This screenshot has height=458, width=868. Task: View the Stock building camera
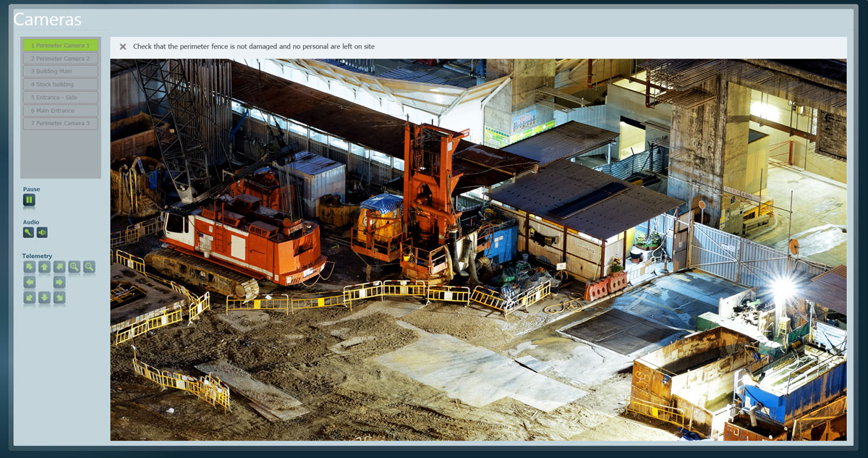coord(60,85)
